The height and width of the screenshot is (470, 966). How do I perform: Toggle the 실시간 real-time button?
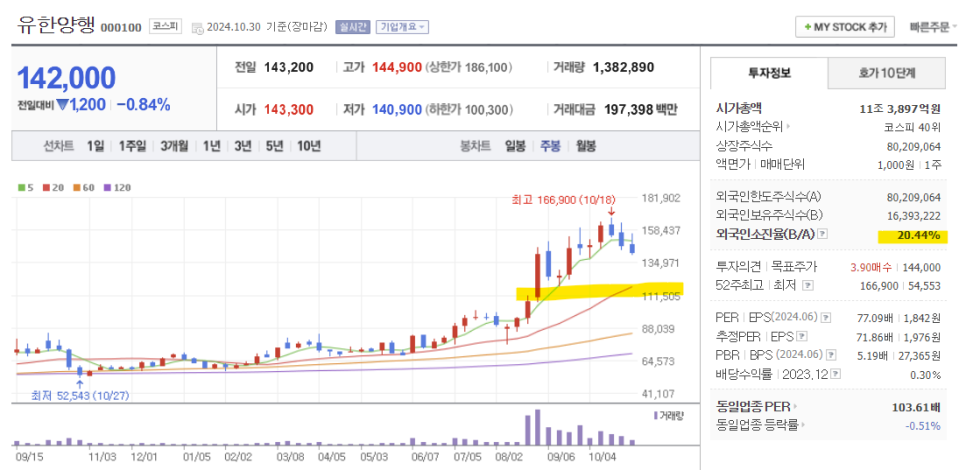coord(352,27)
